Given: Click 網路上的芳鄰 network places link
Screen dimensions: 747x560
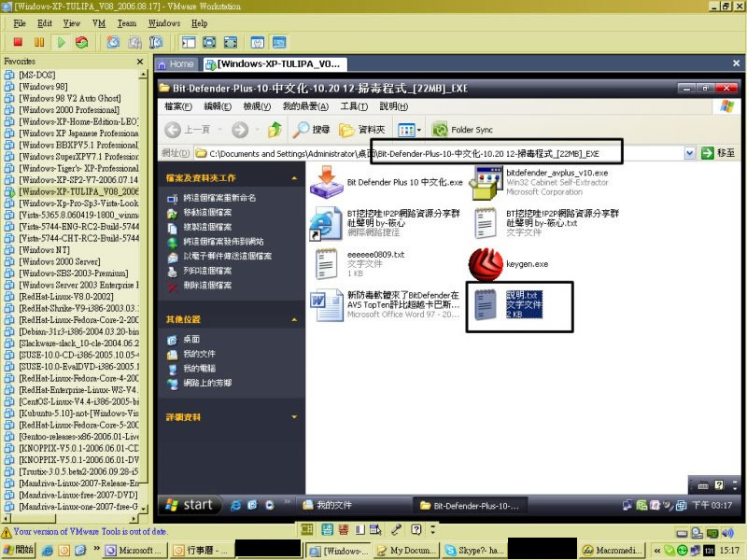Looking at the screenshot, I should pos(207,383).
